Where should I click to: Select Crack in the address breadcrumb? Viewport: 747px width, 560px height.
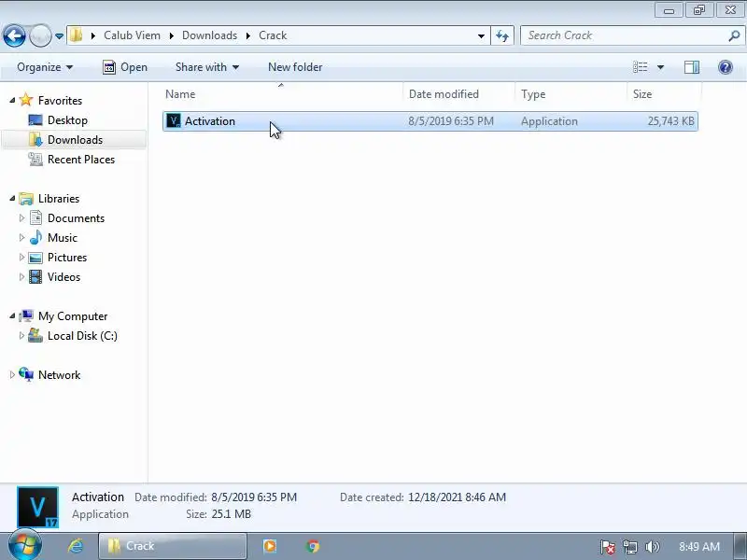tap(273, 35)
